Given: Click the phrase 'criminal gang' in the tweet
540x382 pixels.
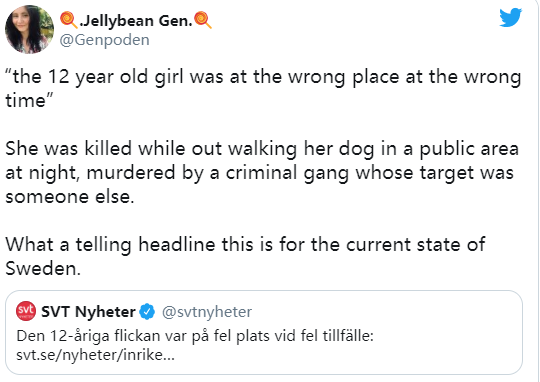Looking at the screenshot, I should (287, 173).
